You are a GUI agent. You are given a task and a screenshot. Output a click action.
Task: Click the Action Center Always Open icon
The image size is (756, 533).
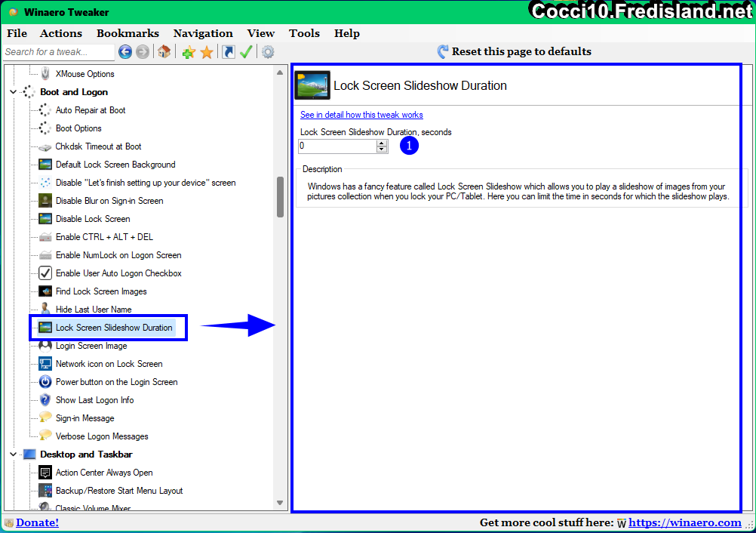[45, 472]
